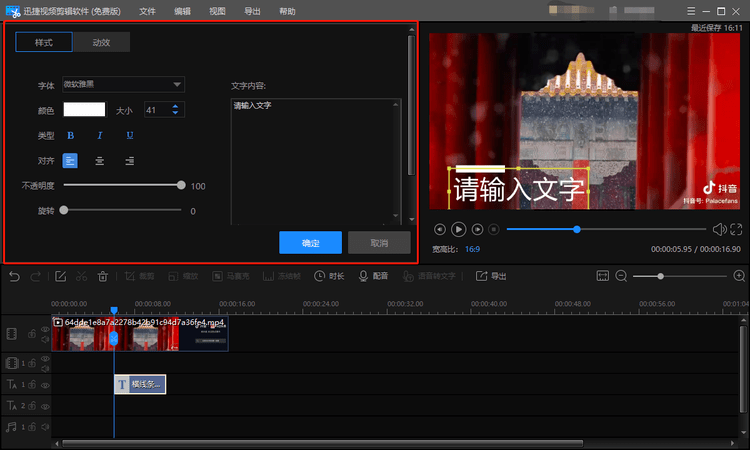Image resolution: width=750 pixels, height=450 pixels.
Task: Lock text track 2
Action: click(32, 406)
